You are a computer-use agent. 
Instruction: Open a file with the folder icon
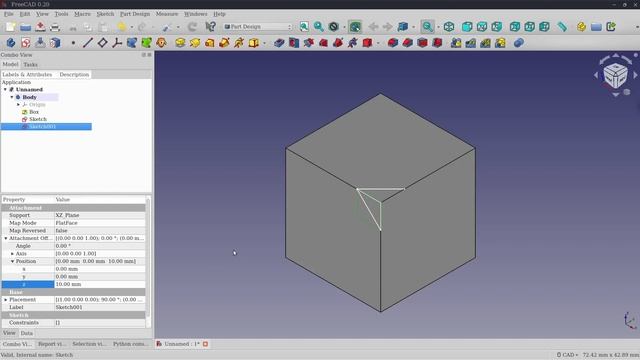25,27
